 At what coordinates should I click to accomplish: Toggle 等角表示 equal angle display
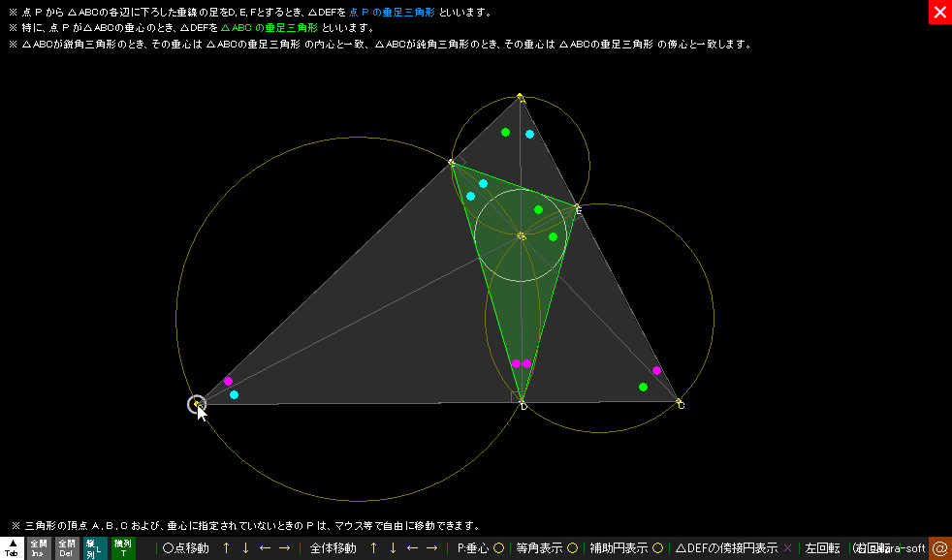pyautogui.click(x=547, y=548)
